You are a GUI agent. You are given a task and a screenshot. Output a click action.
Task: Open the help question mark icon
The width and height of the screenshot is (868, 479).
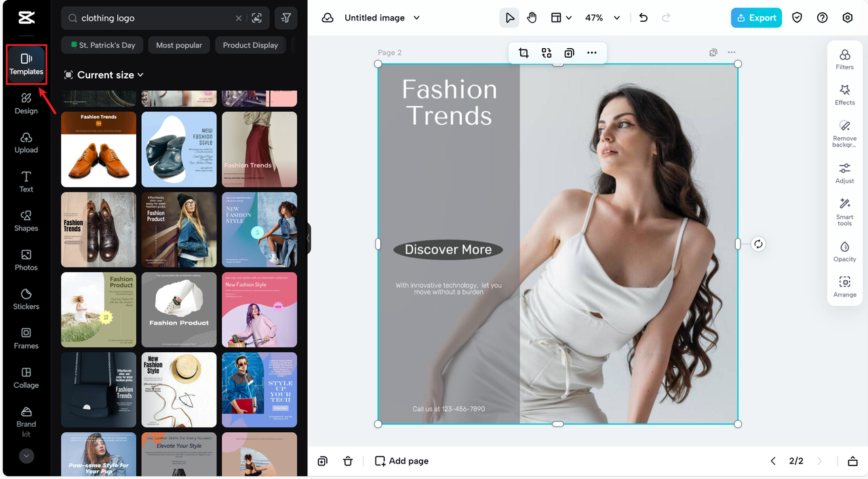pos(823,18)
